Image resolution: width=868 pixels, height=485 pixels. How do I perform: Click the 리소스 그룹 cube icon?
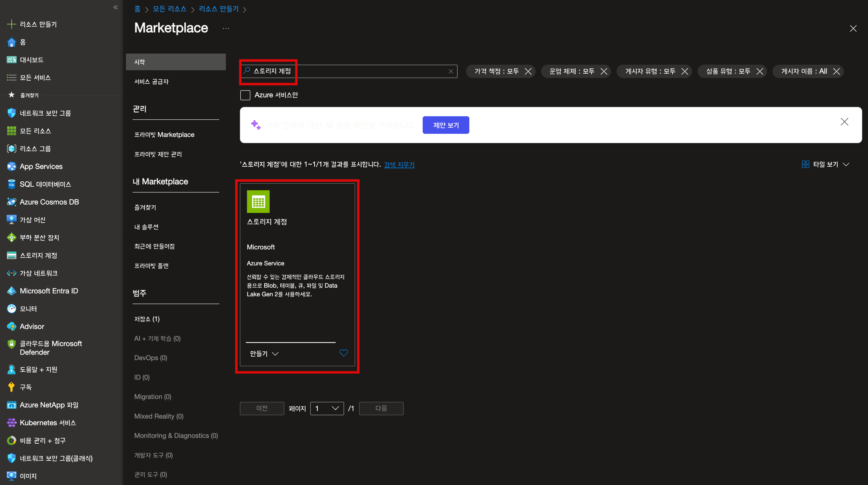pyautogui.click(x=12, y=149)
